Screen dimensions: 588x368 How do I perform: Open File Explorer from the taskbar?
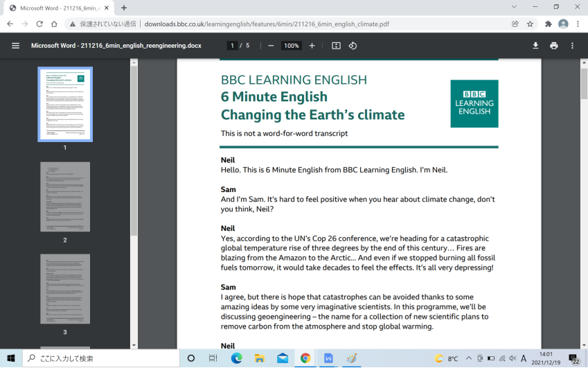(259, 358)
